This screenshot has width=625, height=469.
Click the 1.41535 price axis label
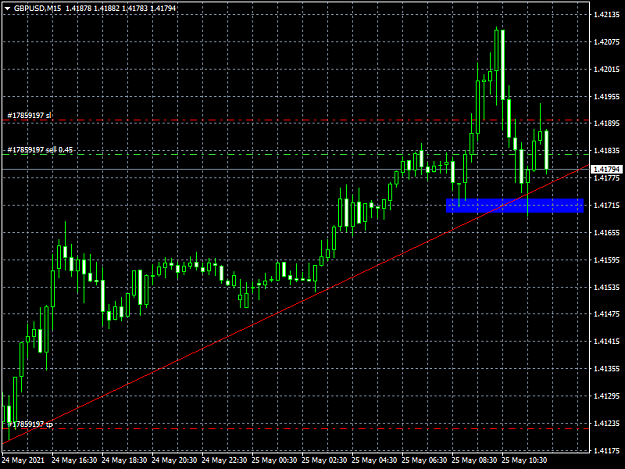pyautogui.click(x=606, y=287)
